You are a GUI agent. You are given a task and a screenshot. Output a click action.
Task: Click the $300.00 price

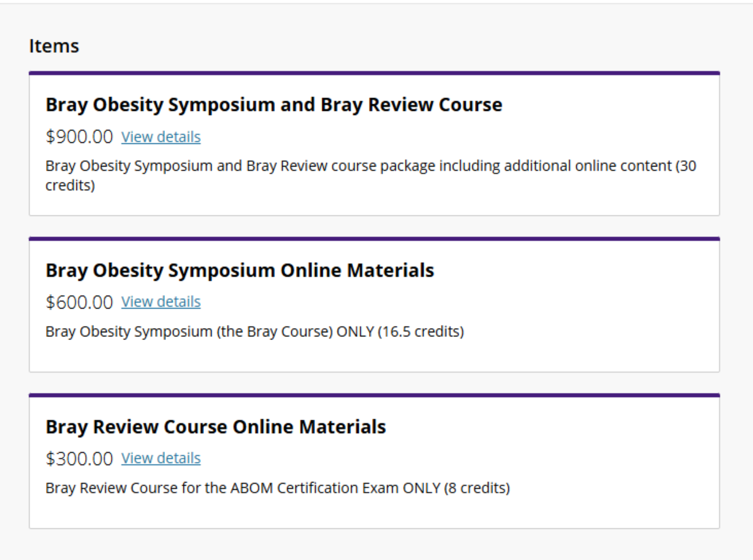[x=79, y=459]
